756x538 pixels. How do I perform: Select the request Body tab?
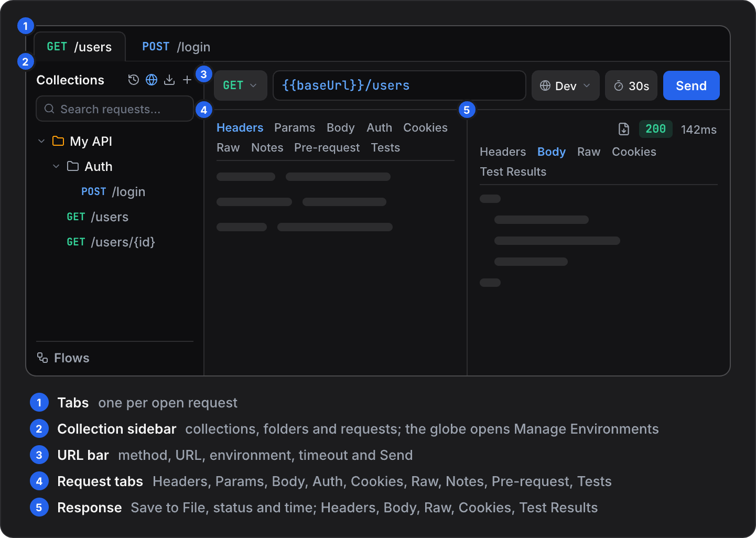coord(341,127)
